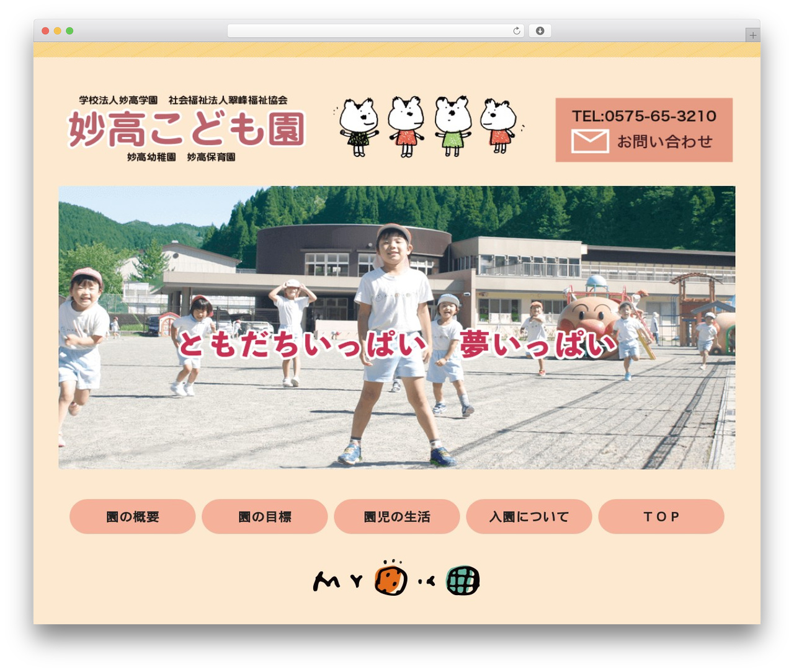Go to the TOP page button

(x=661, y=516)
